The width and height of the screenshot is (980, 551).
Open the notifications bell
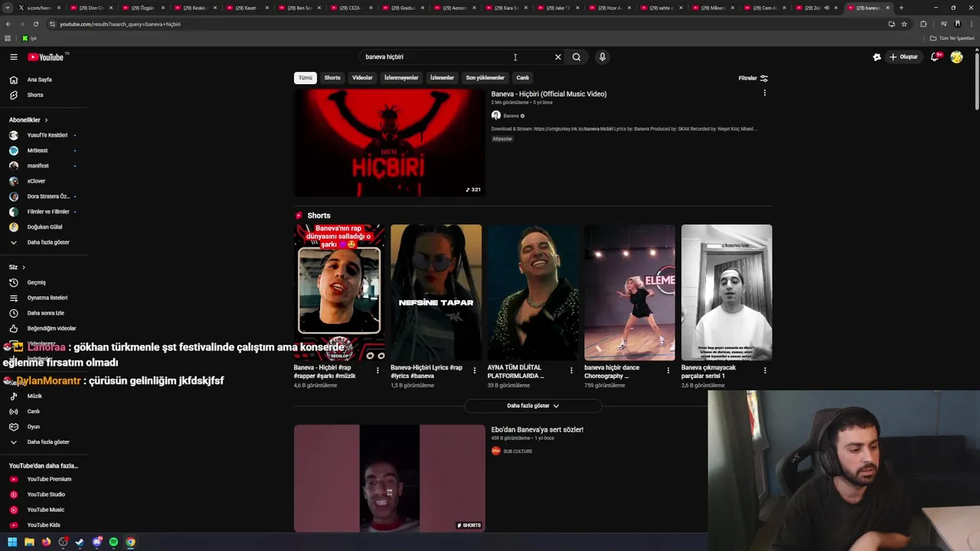[x=935, y=57]
